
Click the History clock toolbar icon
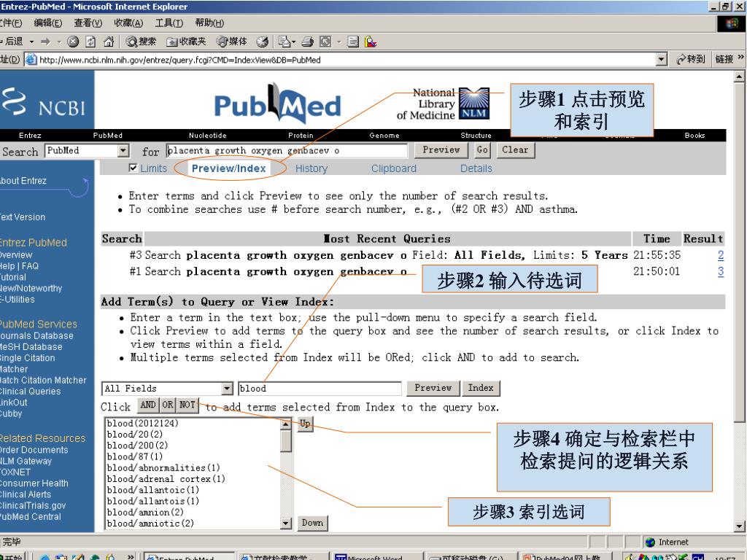[262, 42]
